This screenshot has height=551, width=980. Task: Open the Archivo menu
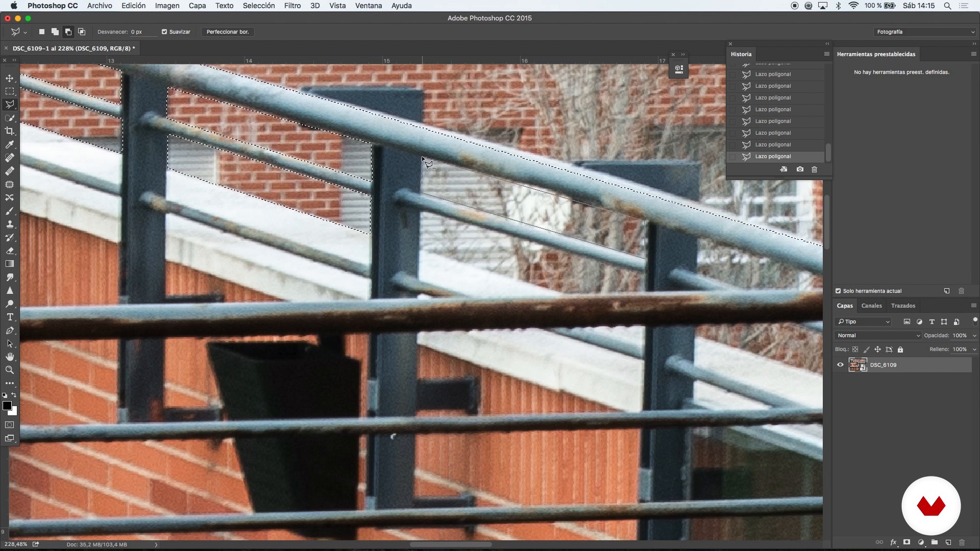pyautogui.click(x=100, y=6)
